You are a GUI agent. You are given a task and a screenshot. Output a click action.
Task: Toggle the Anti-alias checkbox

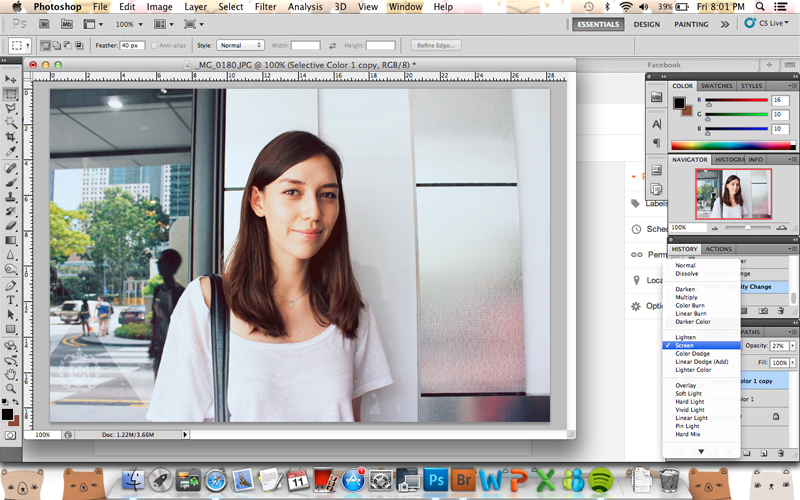pos(155,45)
